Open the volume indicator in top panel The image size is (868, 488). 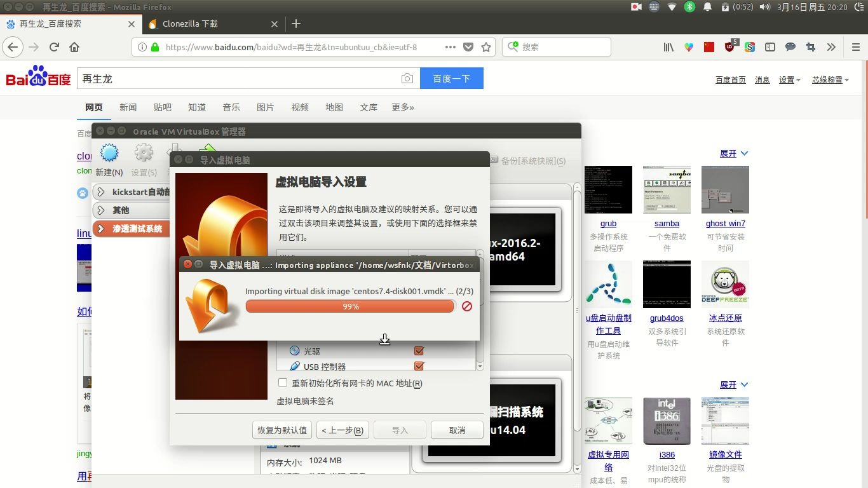tap(765, 7)
